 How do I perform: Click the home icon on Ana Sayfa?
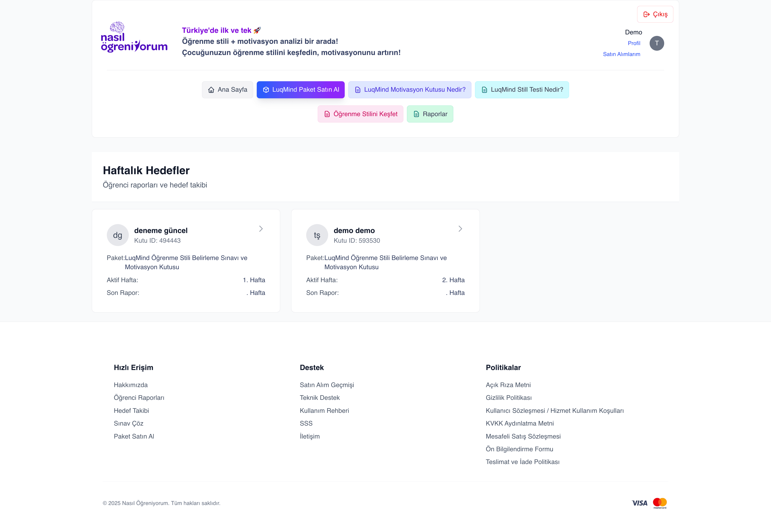pos(211,90)
